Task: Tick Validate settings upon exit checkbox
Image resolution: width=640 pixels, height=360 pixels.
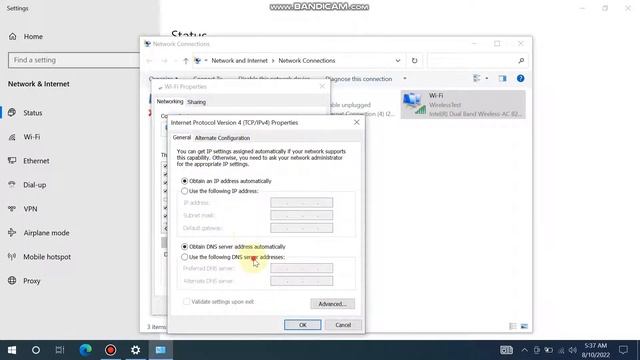Action: click(187, 302)
